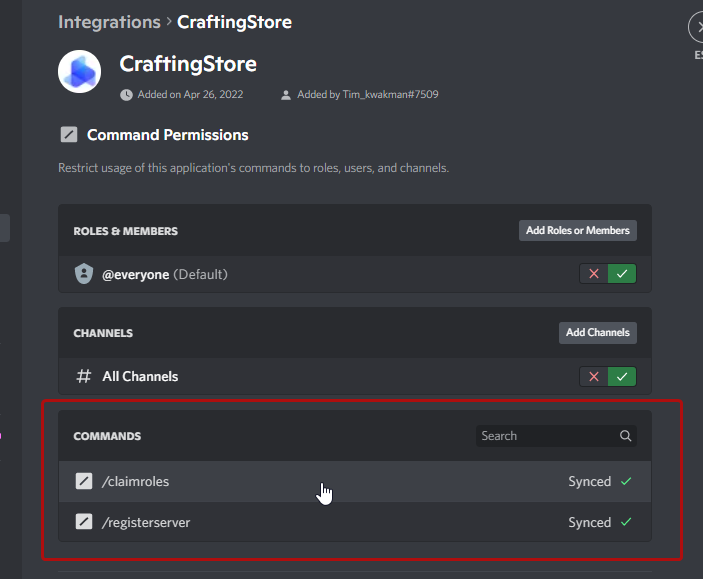Click the /claimroles synced checkmark icon
This screenshot has width=703, height=579.
pyautogui.click(x=626, y=482)
